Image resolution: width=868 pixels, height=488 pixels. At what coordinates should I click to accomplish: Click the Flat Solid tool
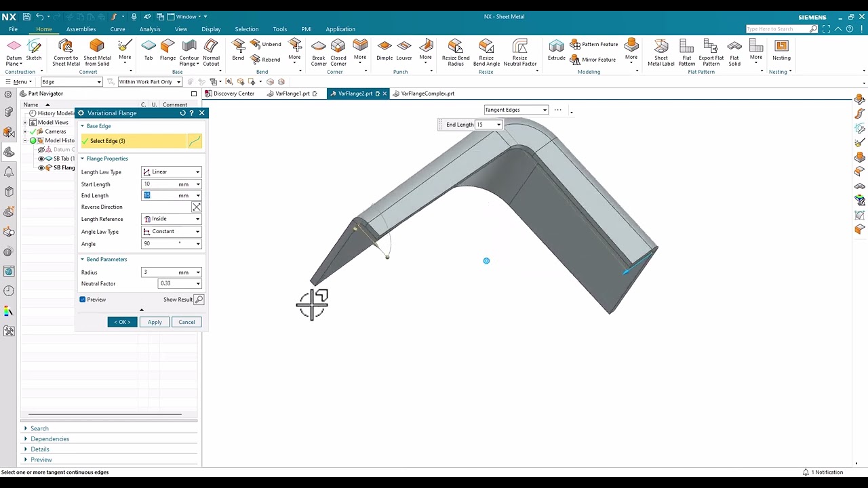734,52
